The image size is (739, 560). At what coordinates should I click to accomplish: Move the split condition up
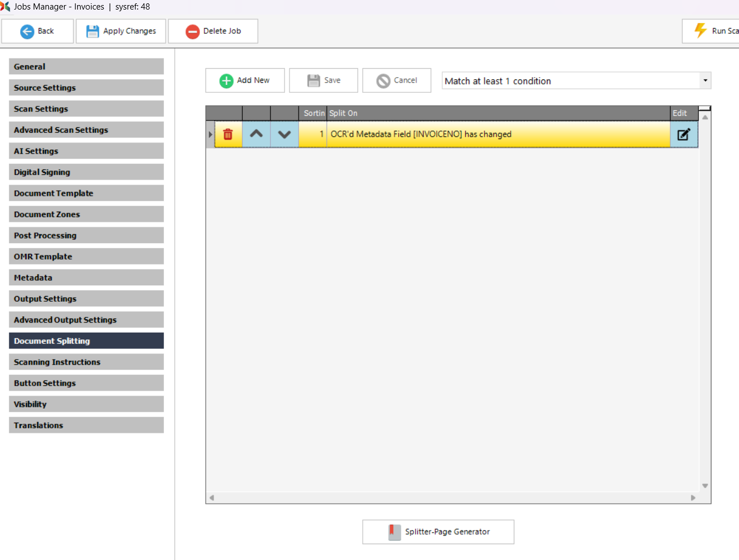tap(256, 135)
